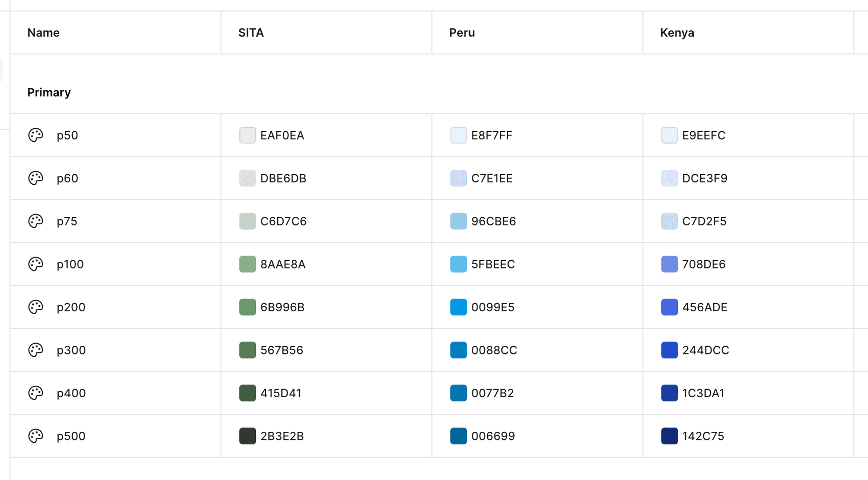Click the Name column header
Viewport: 868px width, 480px height.
coord(43,33)
